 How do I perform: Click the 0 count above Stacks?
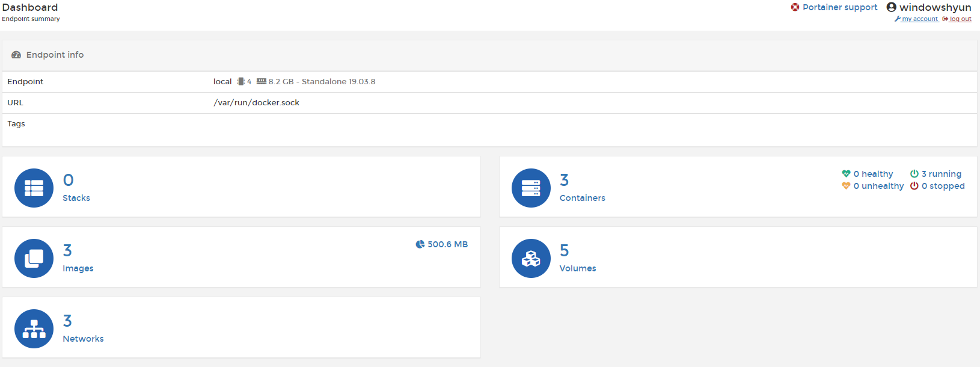[x=69, y=180]
